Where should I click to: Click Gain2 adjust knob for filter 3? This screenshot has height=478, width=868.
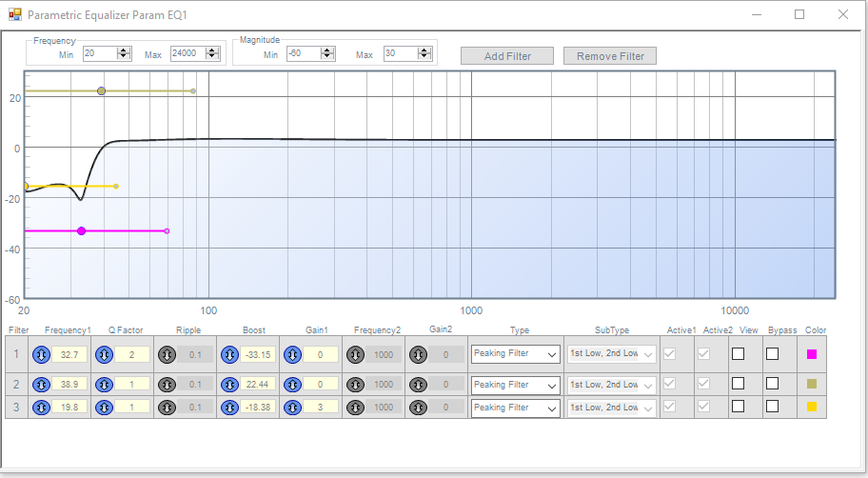[x=418, y=408]
